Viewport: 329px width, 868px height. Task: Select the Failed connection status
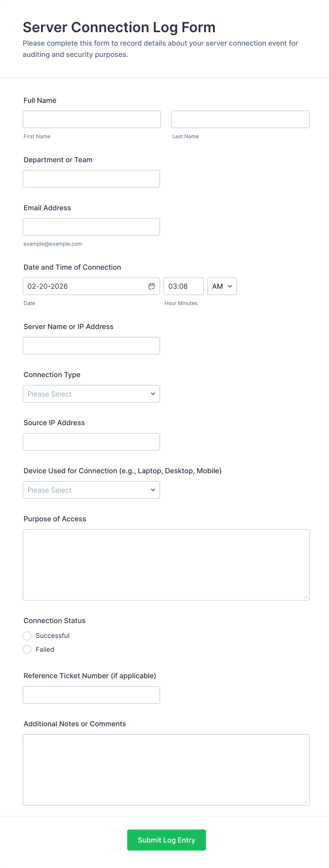[x=27, y=650]
